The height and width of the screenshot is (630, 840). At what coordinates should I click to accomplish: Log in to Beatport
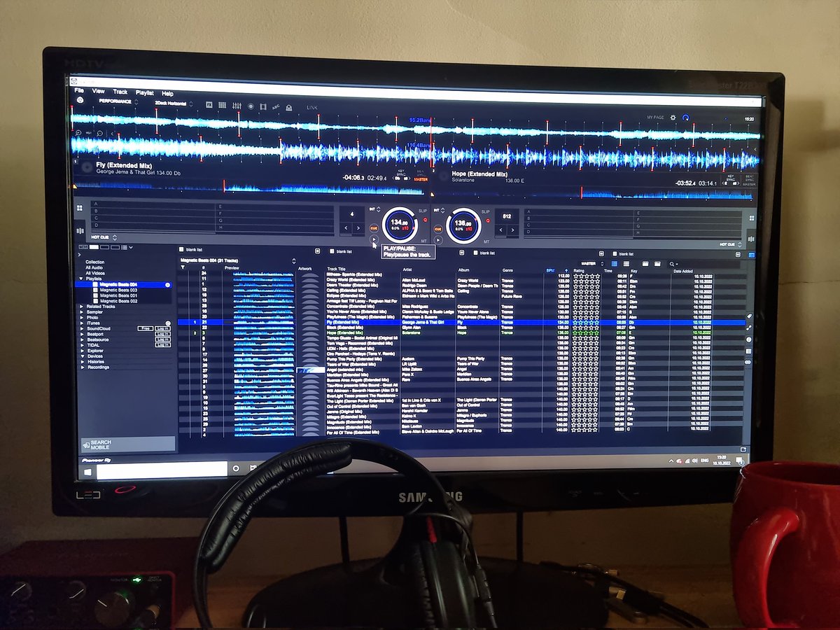(x=162, y=334)
